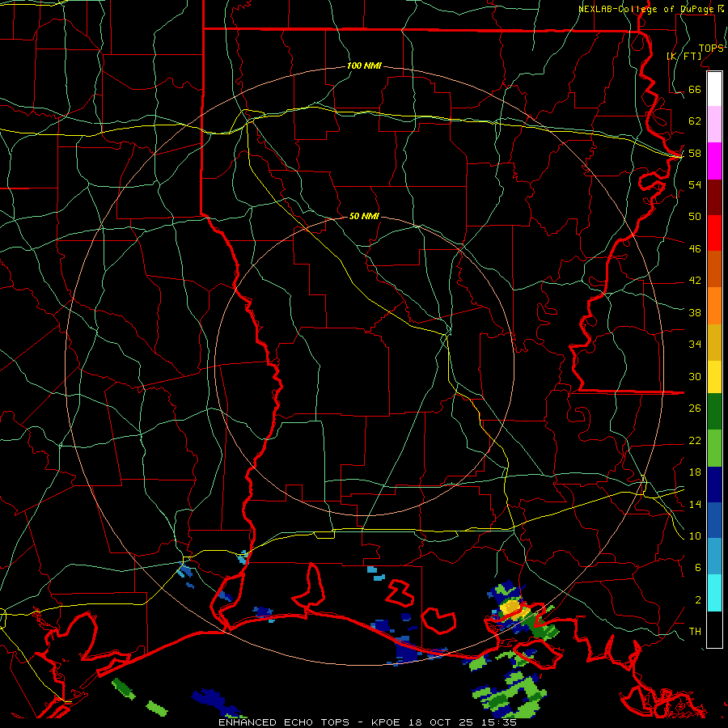Click the orange 42 kft legend swatch

714,306
